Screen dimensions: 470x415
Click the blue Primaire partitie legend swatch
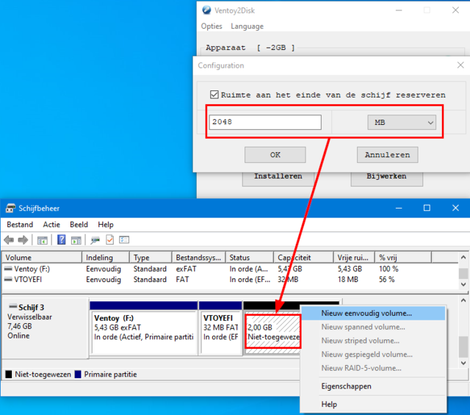coord(78,374)
